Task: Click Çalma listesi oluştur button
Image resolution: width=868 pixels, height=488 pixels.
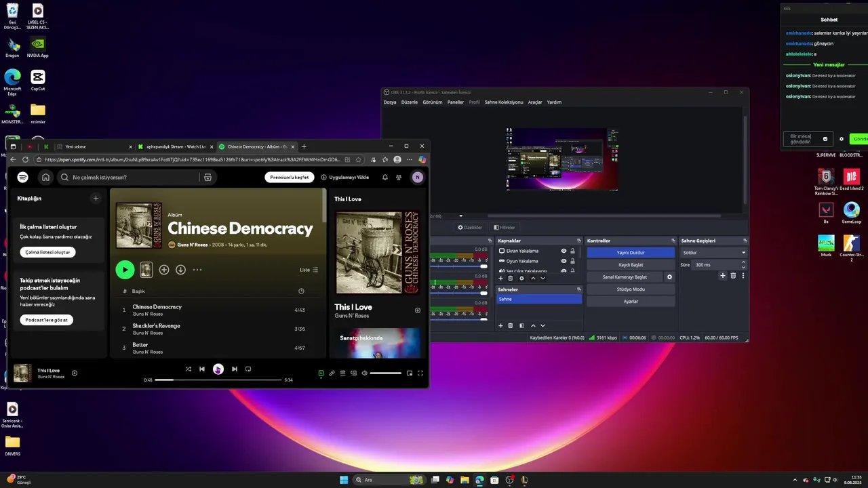Action: [47, 252]
